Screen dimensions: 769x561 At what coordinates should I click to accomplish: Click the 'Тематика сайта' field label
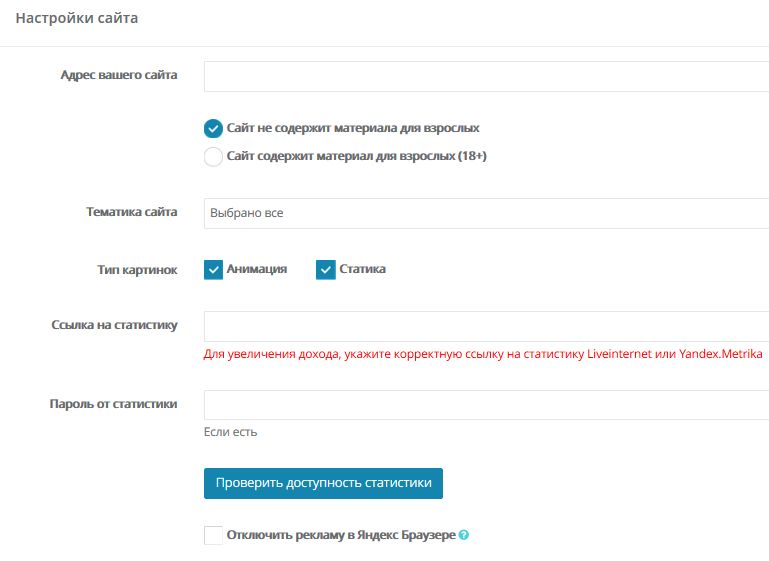click(x=132, y=212)
